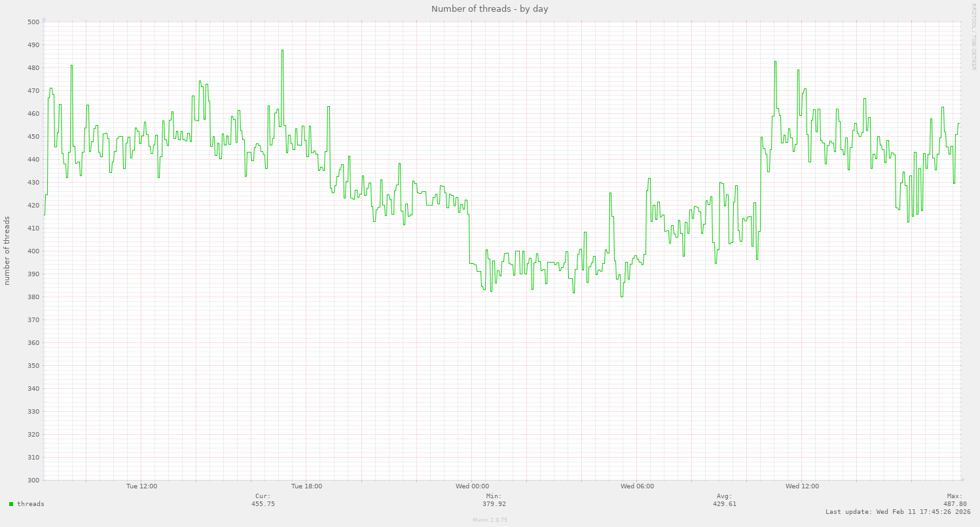This screenshot has height=527, width=980.
Task: Click the Cur value 455.75
Action: (x=263, y=504)
